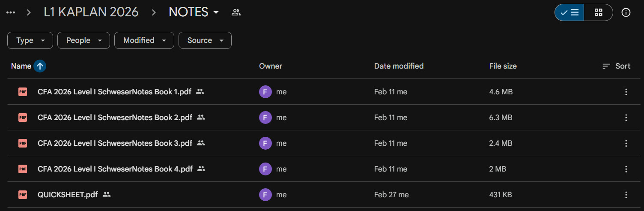Viewport: 644px width, 211px height.
Task: Click the shared icon next to Book 1
Action: pyautogui.click(x=200, y=91)
